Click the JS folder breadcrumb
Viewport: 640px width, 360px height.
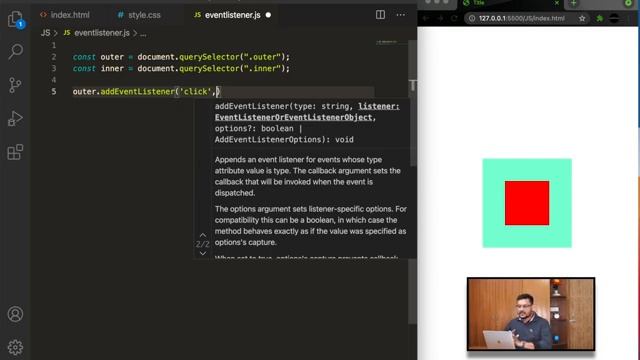click(x=45, y=33)
